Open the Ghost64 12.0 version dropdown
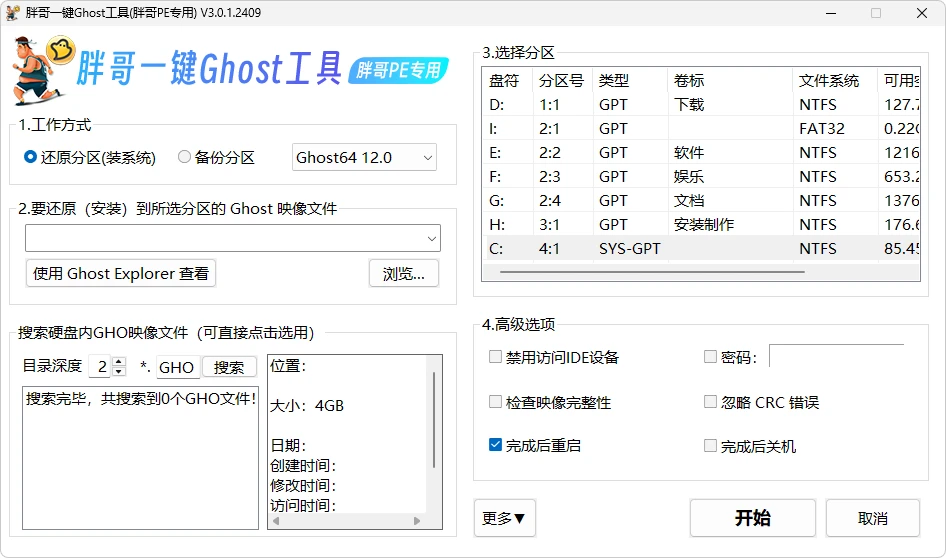This screenshot has width=946, height=558. click(364, 157)
